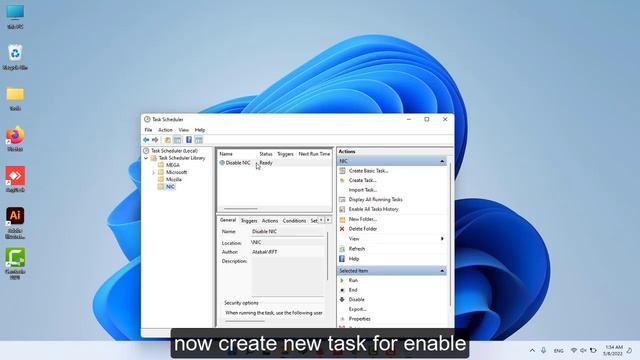Click the Enable All Tasks History icon
The height and width of the screenshot is (360, 640).
coord(342,209)
